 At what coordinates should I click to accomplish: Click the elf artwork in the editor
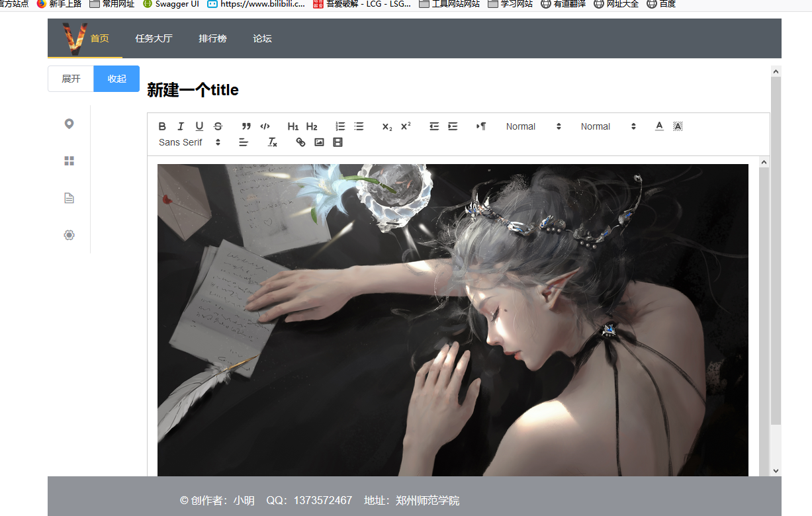(453, 320)
